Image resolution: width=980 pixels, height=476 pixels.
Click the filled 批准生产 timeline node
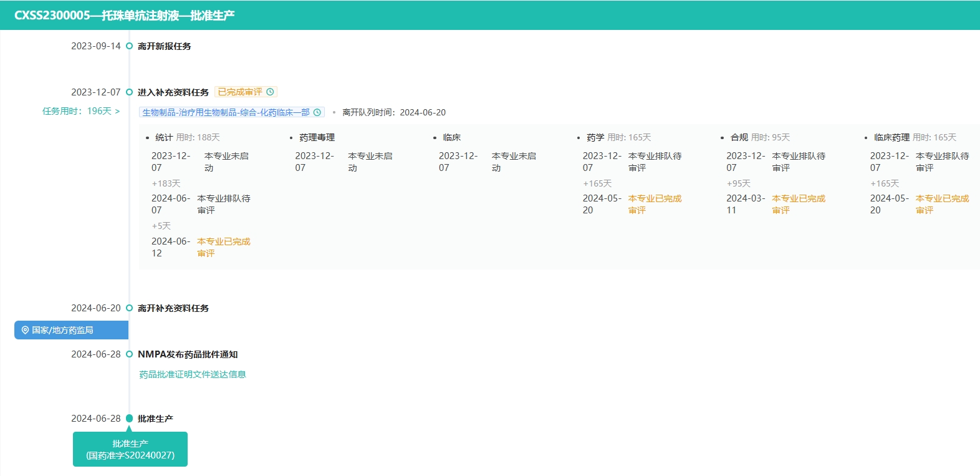pyautogui.click(x=129, y=419)
